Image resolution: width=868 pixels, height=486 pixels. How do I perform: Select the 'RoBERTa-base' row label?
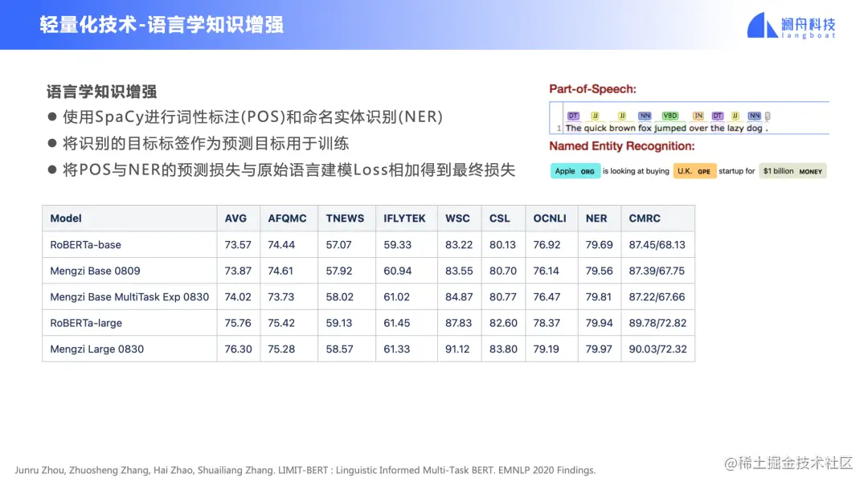click(x=85, y=245)
